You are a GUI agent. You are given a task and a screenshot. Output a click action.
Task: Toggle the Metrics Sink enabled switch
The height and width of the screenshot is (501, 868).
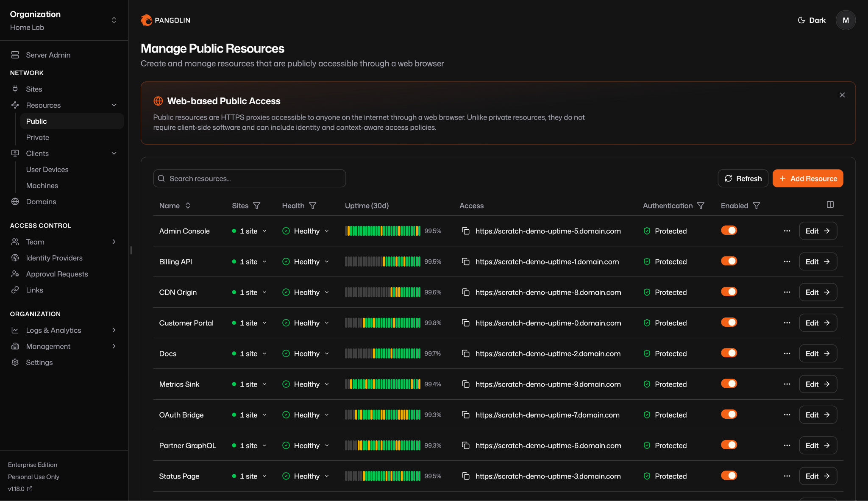[729, 384]
